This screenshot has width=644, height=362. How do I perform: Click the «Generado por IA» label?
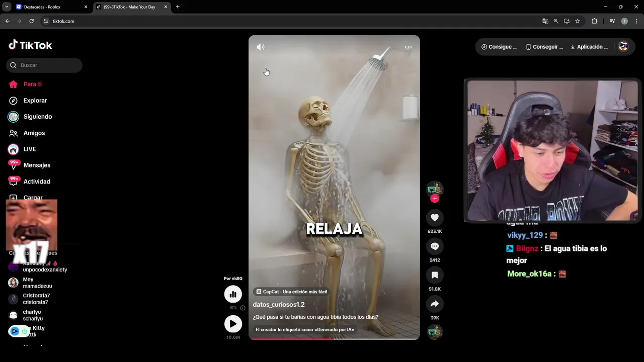point(305,330)
